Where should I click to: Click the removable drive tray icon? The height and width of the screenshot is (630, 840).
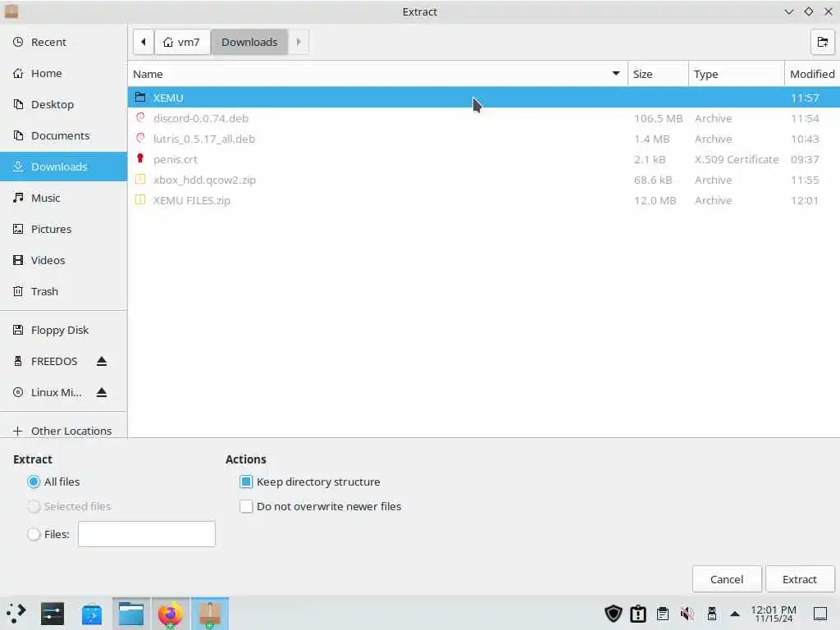712,614
